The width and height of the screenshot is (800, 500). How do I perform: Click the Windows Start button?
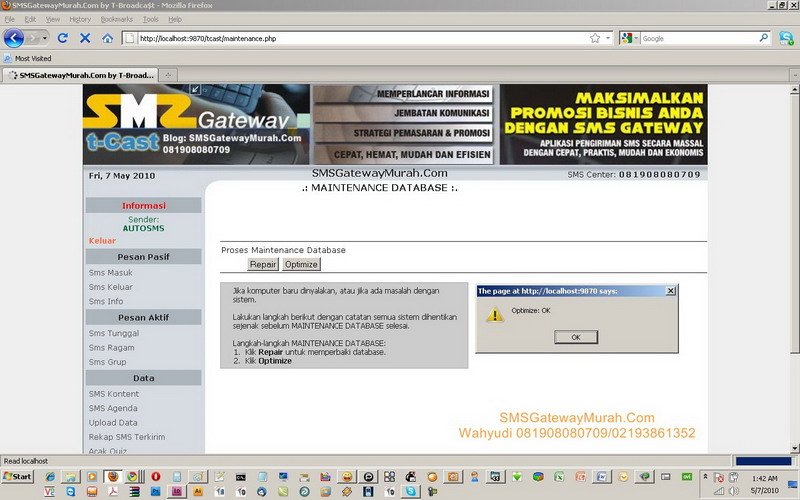point(17,477)
